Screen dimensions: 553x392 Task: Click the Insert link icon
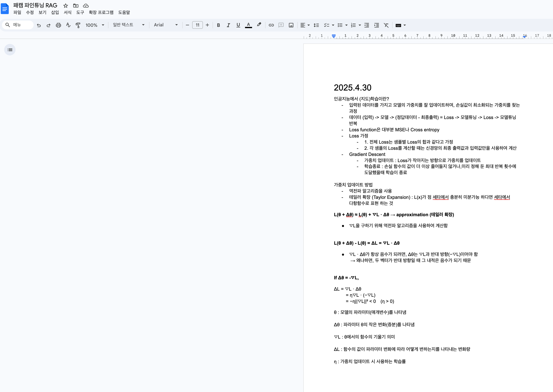(271, 25)
